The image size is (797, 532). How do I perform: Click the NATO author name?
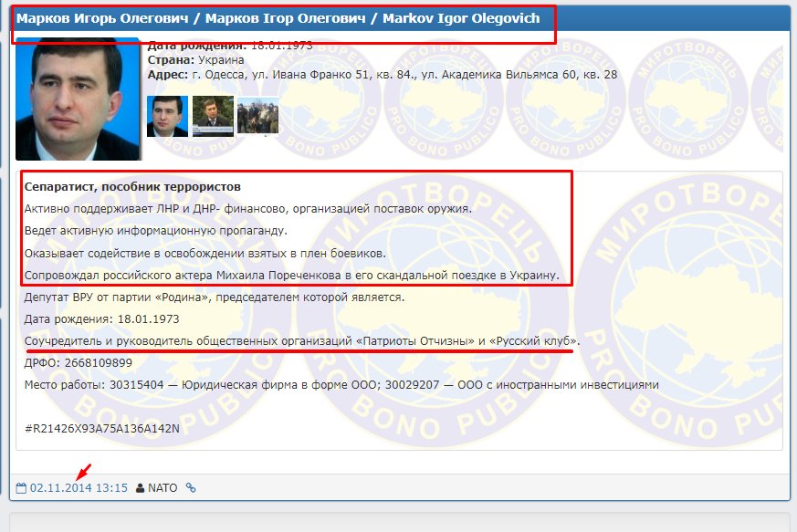point(163,488)
